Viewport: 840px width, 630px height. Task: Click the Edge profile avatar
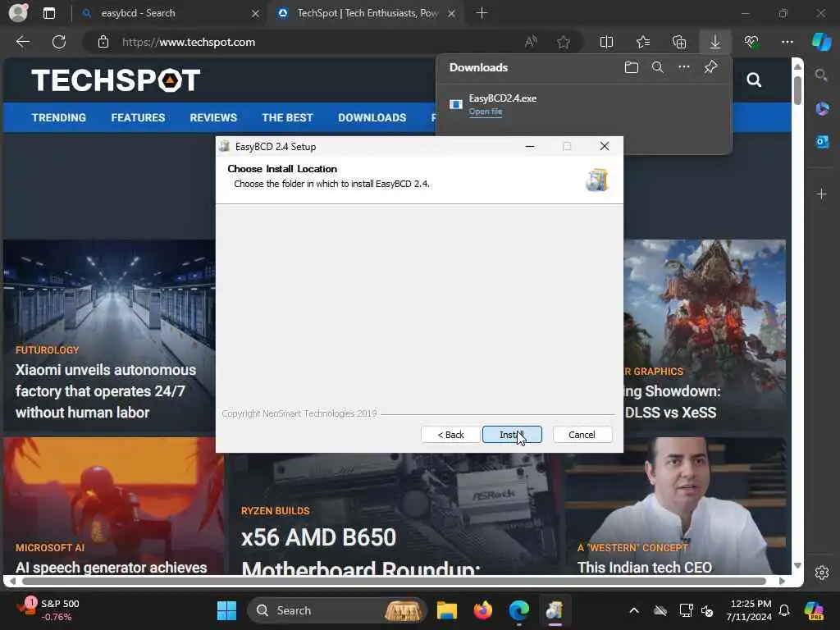19,13
